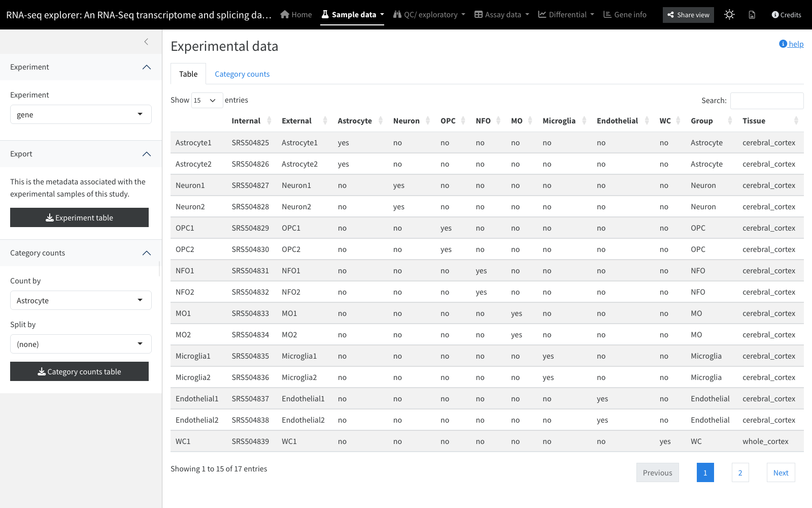Click Share view button
The image size is (812, 508).
pos(688,15)
